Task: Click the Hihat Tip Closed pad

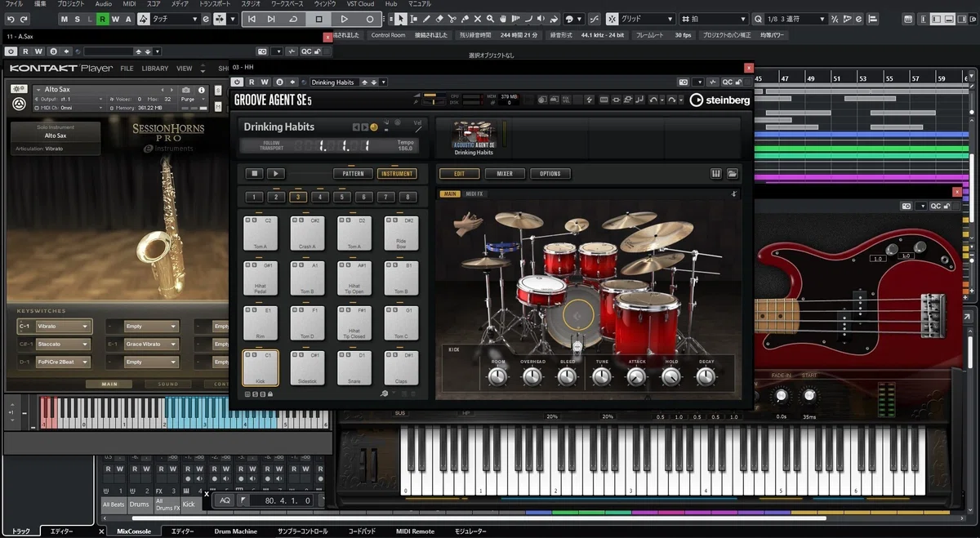Action: point(354,323)
